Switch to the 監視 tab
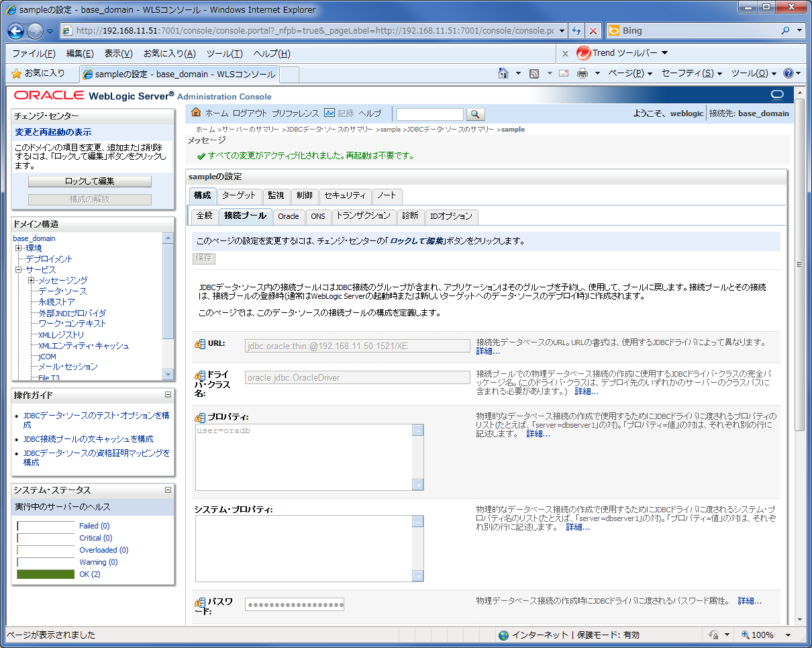Viewport: 812px width, 648px height. 276,195
